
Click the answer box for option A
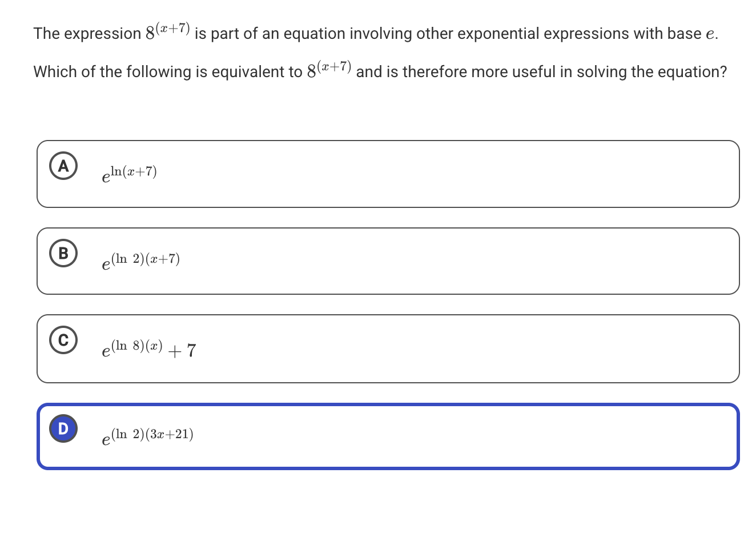387,173
